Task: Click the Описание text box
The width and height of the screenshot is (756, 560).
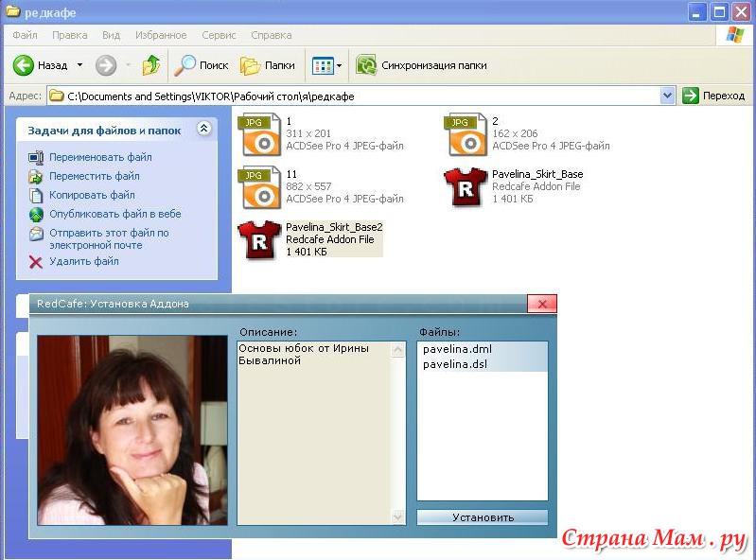Action: (314, 433)
